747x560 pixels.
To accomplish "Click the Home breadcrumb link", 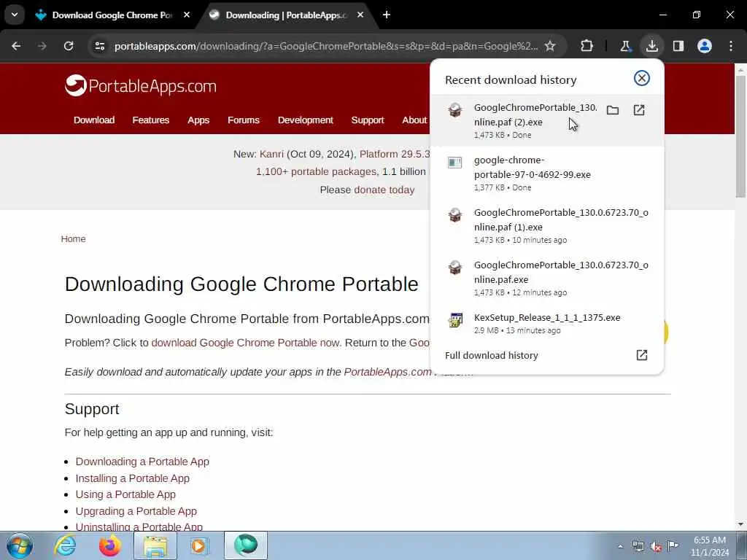I will tap(74, 238).
